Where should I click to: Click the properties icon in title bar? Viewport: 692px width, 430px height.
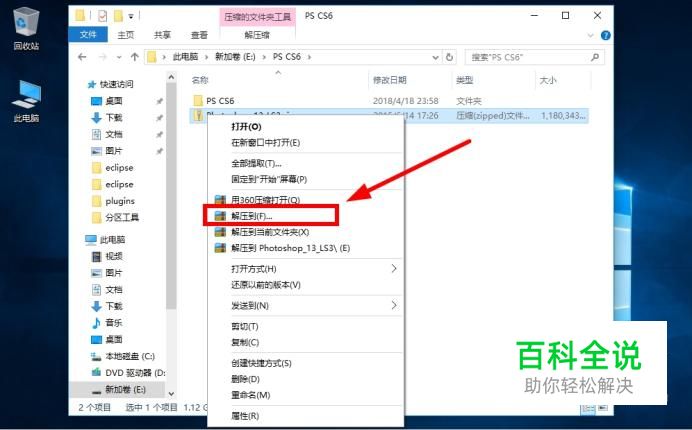102,16
